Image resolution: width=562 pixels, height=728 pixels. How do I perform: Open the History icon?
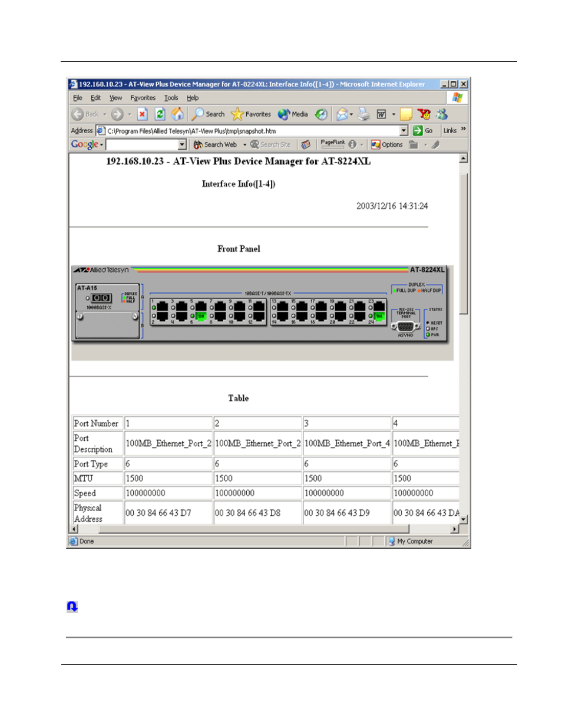pyautogui.click(x=321, y=114)
